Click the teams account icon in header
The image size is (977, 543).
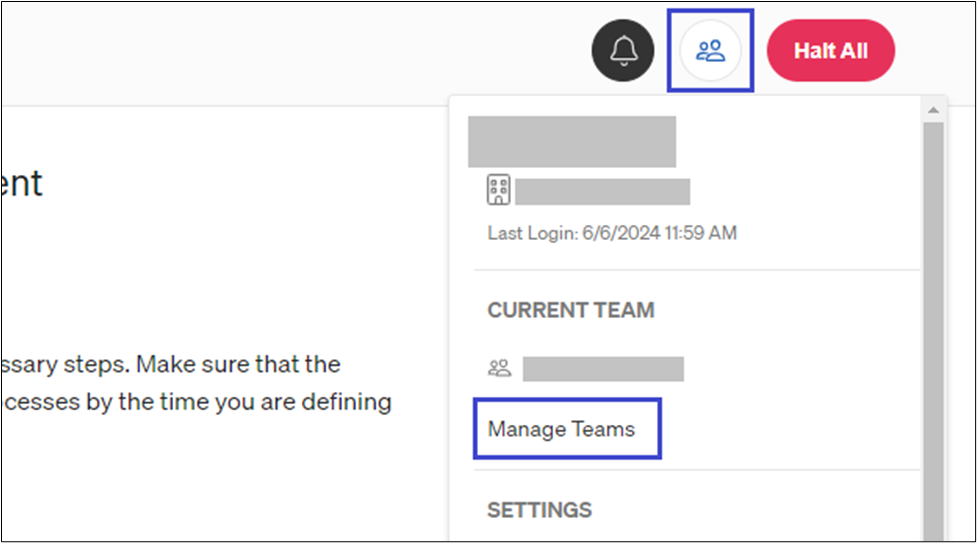(710, 50)
